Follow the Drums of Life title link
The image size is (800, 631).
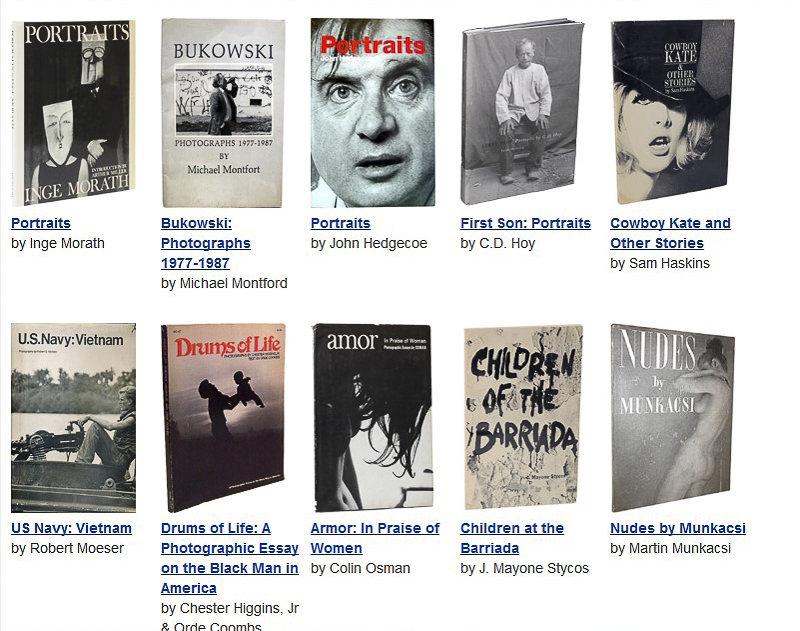pos(230,558)
